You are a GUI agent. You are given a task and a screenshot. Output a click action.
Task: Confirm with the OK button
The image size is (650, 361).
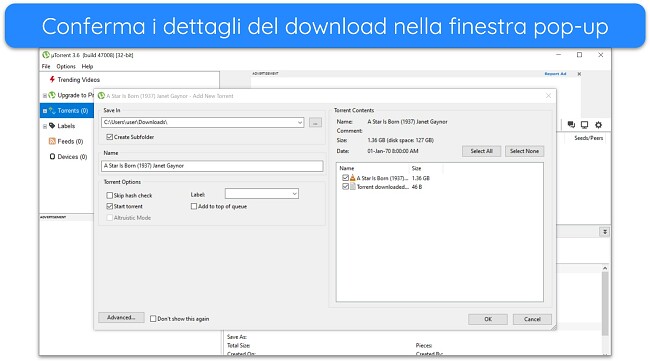coord(488,319)
